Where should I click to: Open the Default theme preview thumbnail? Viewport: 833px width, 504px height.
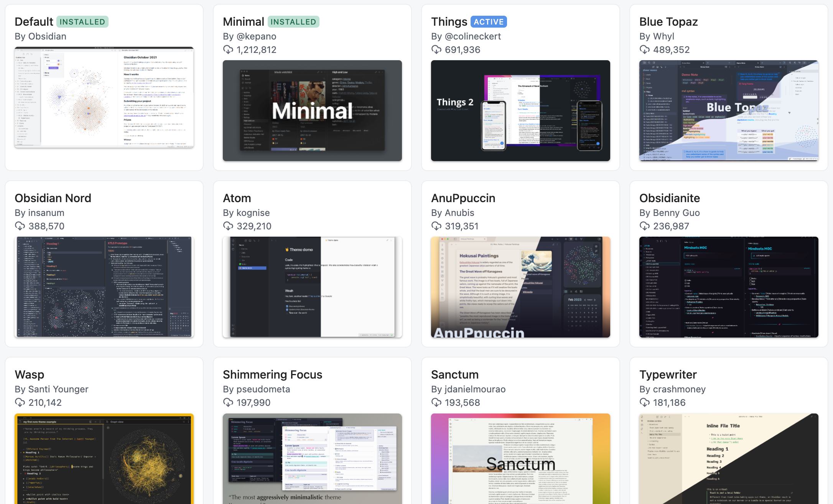coord(104,97)
